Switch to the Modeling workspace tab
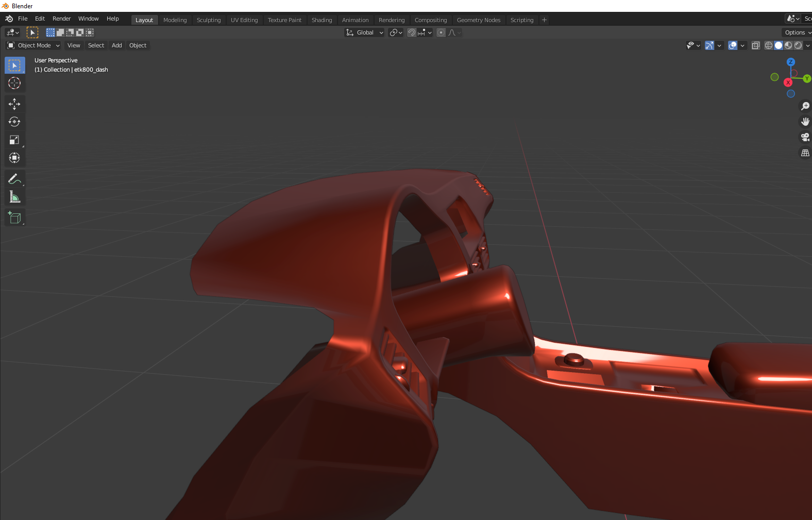The height and width of the screenshot is (520, 812). [175, 20]
